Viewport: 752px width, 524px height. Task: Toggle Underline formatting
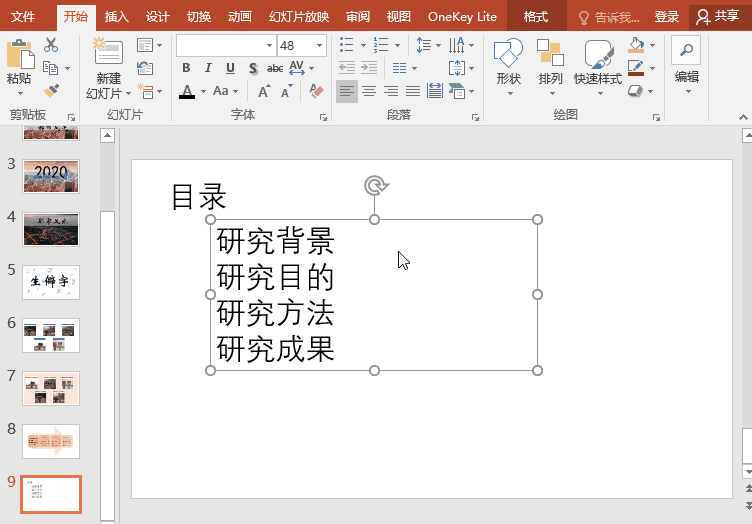pyautogui.click(x=230, y=69)
